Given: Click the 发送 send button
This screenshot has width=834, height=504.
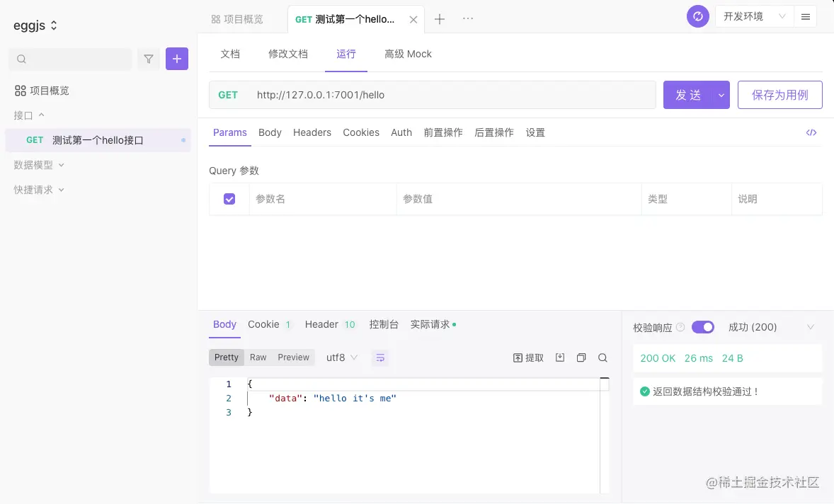Looking at the screenshot, I should tap(688, 95).
